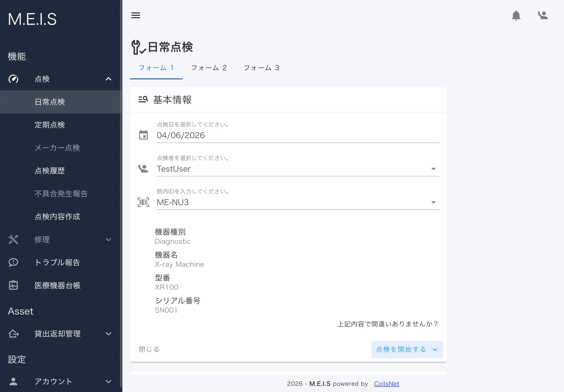Viewport: 564px width, 392px height.
Task: Switch to the フォーム 2 tab
Action: 209,68
